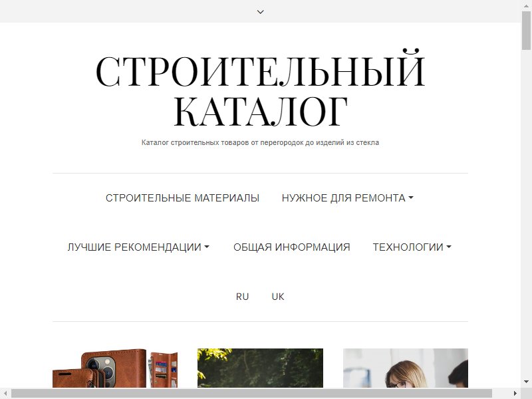Click the tagline Каталог строительных товаров
The width and height of the screenshot is (532, 399).
(x=260, y=142)
